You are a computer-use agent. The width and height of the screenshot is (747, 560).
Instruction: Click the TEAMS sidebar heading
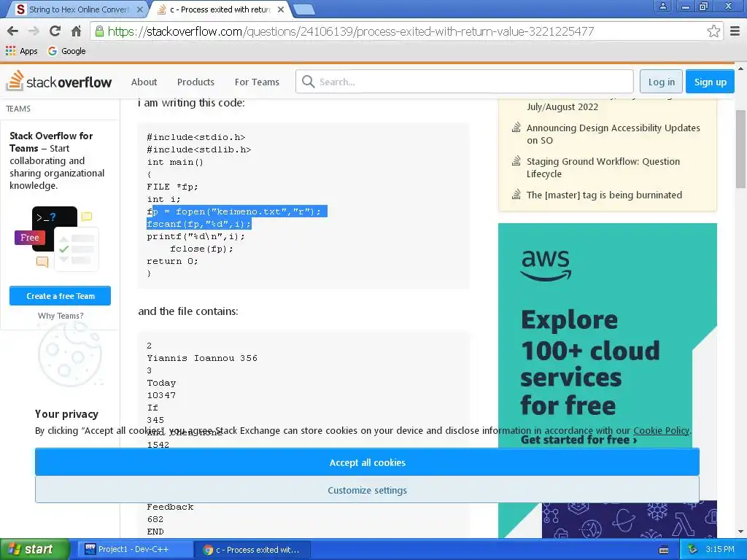click(x=18, y=109)
